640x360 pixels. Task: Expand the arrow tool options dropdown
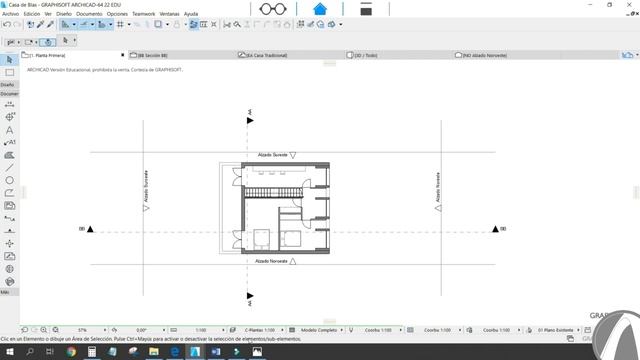(x=74, y=40)
